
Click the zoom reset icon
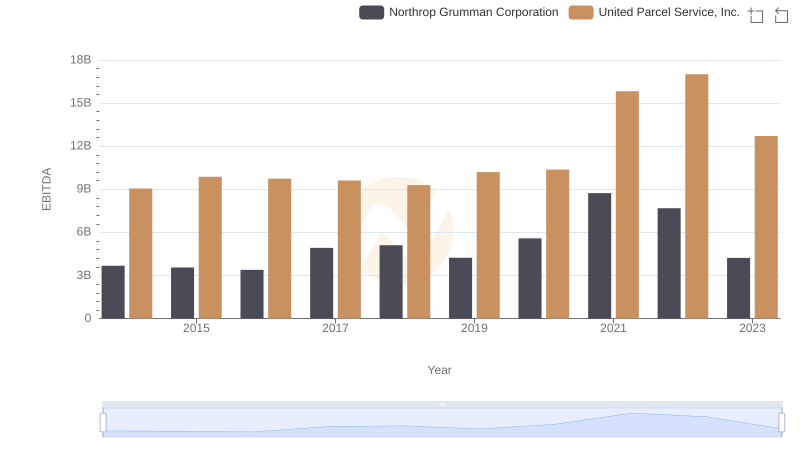pyautogui.click(x=781, y=15)
